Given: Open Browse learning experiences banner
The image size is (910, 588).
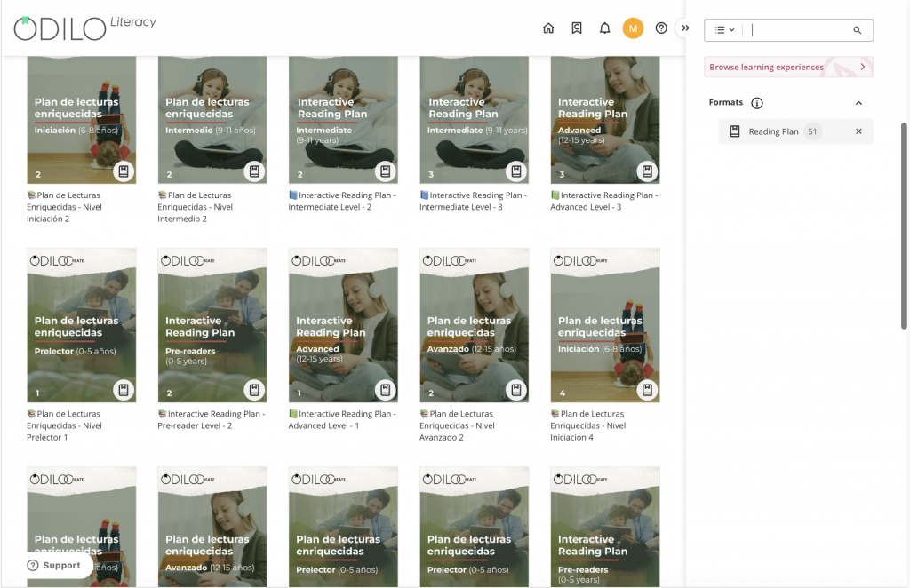Looking at the screenshot, I should (x=788, y=68).
